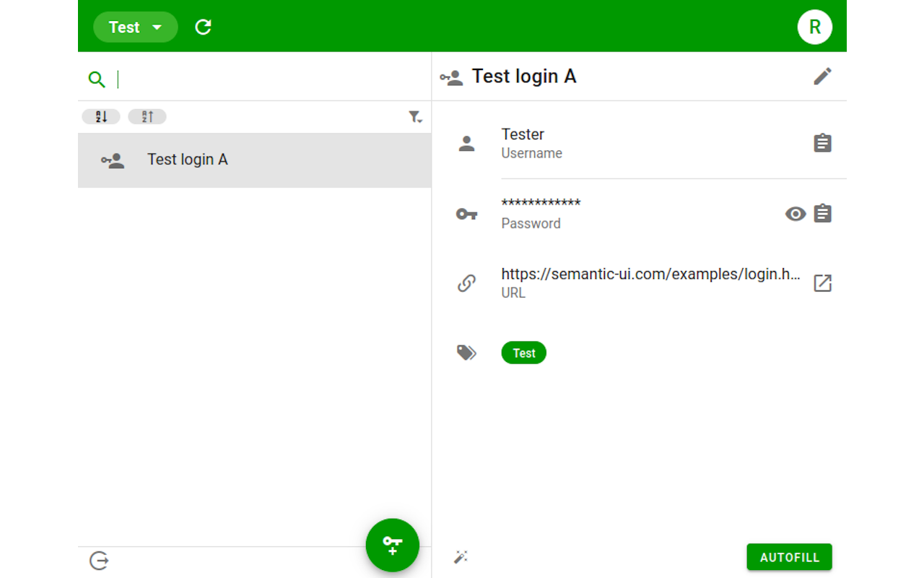The width and height of the screenshot is (924, 578).
Task: Click the tags icon
Action: [467, 353]
